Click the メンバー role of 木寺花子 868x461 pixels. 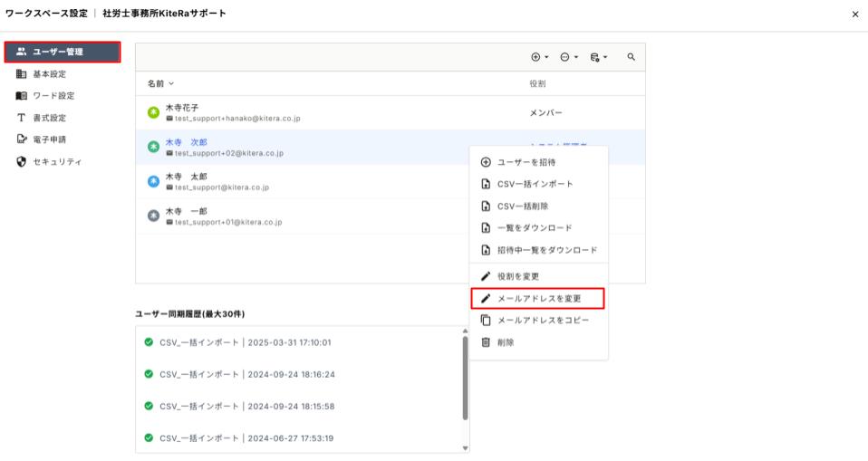545,113
